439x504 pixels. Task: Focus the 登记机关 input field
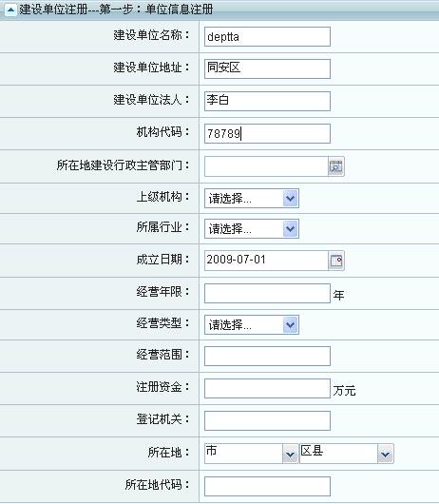tap(267, 420)
